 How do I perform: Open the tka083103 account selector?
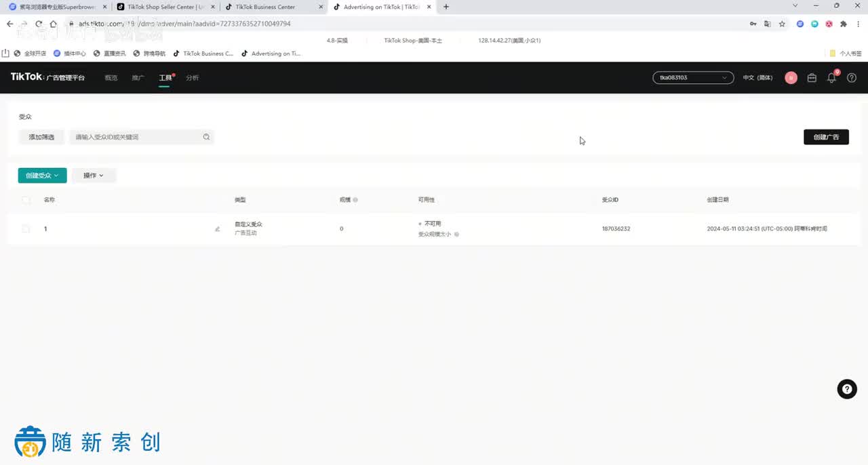(x=693, y=78)
